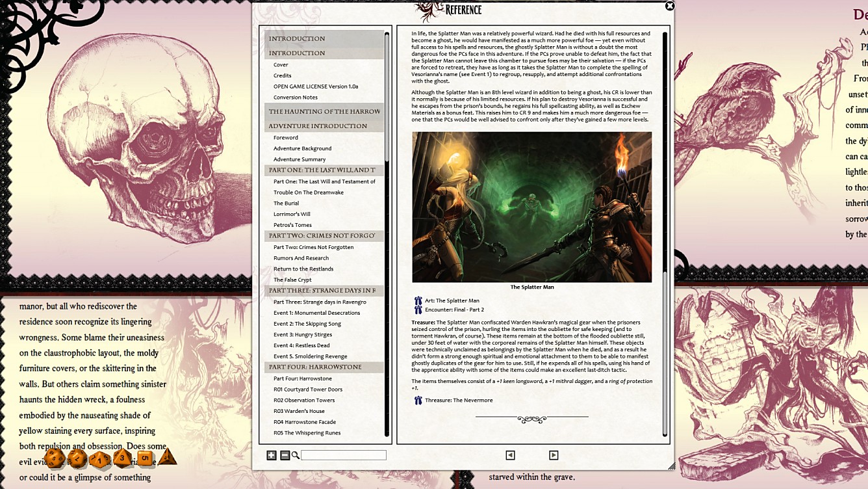The image size is (868, 489).
Task: Open link icon beside Encounter: Final - Part 2
Action: pyautogui.click(x=419, y=311)
